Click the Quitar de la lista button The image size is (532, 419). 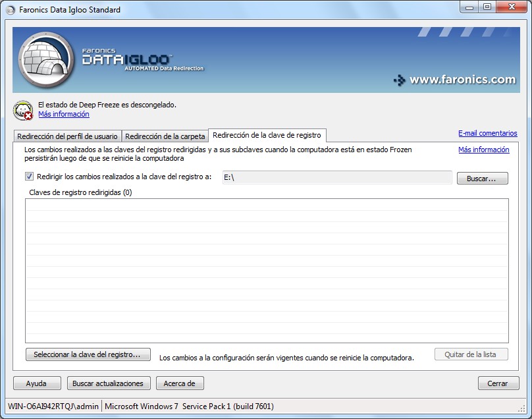point(471,354)
